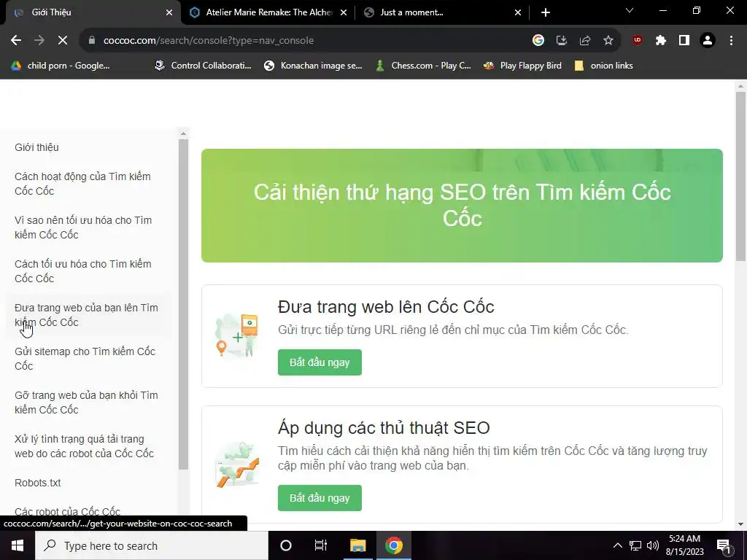This screenshot has width=747, height=560.
Task: Open the Windows Start menu
Action: click(18, 545)
